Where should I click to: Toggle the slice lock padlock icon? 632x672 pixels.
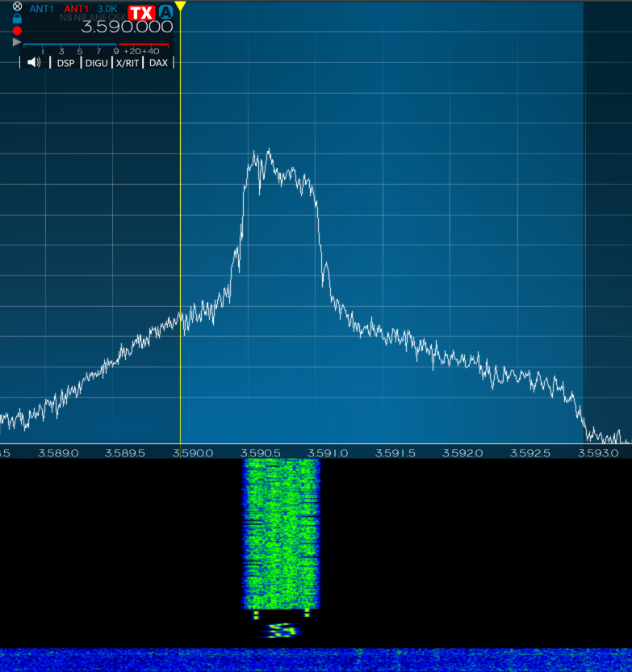click(x=17, y=19)
